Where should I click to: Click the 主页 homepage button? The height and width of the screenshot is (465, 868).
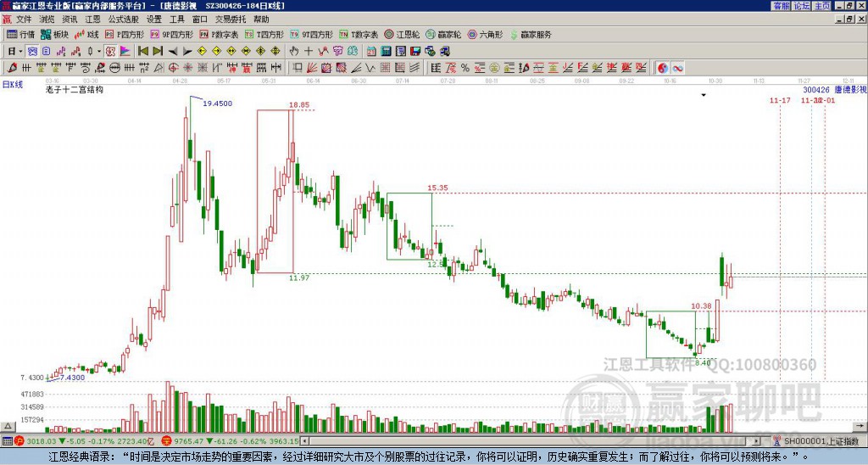tap(821, 6)
